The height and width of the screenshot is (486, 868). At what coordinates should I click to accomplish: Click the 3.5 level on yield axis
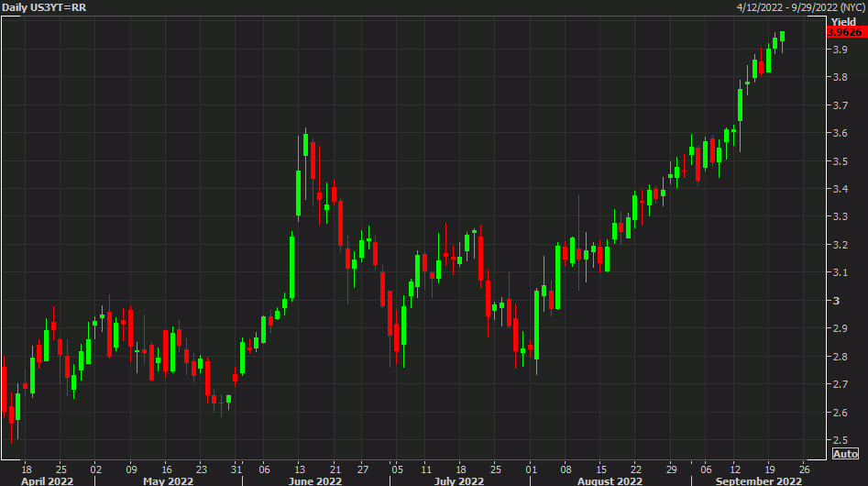pos(837,161)
